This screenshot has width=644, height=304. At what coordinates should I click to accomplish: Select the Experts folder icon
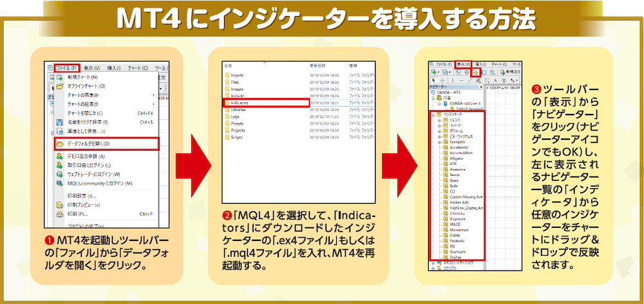(227, 75)
